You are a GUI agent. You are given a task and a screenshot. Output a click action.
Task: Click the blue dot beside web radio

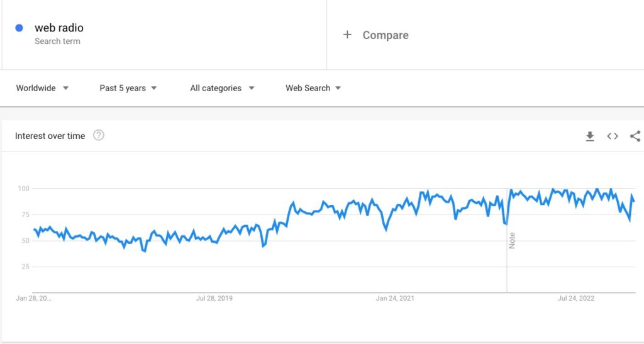[19, 28]
